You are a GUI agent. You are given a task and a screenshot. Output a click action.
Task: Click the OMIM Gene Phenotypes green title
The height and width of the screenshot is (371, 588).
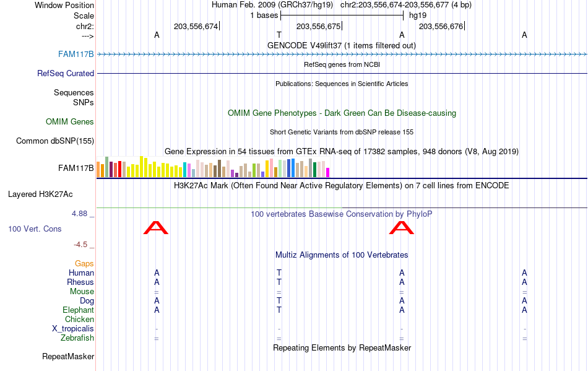[342, 113]
